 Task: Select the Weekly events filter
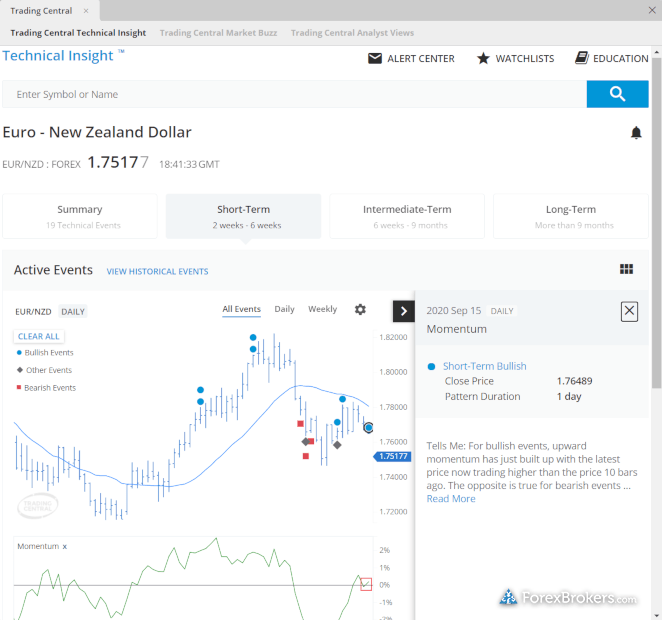tap(323, 309)
